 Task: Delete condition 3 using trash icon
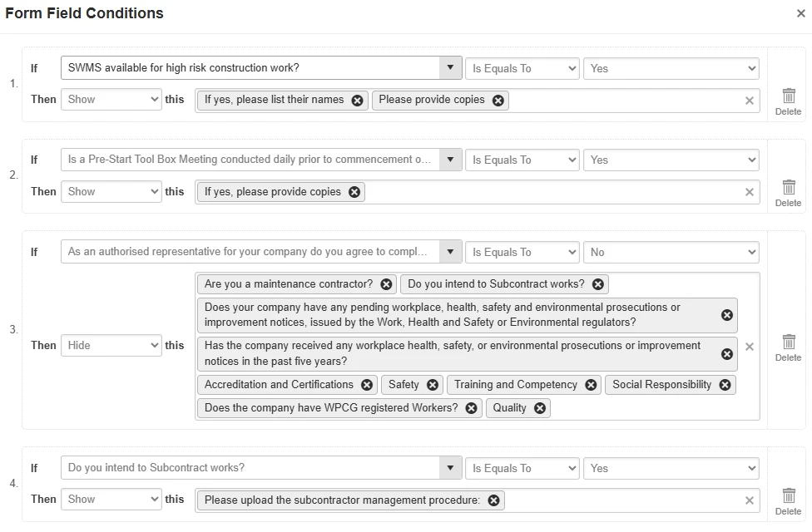point(788,342)
